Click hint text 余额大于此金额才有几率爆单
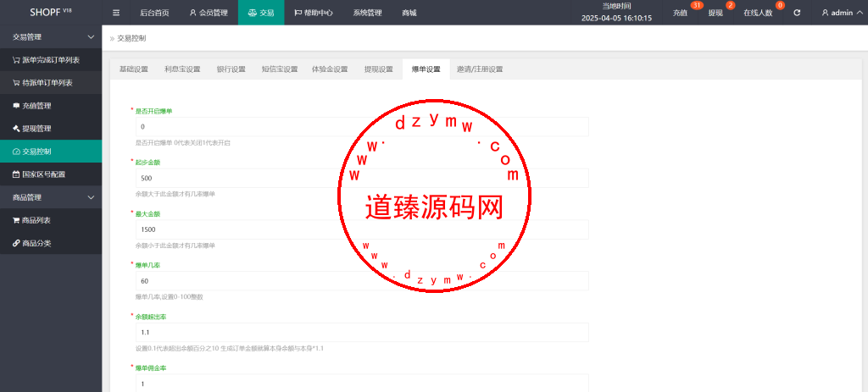The width and height of the screenshot is (868, 392). (175, 194)
